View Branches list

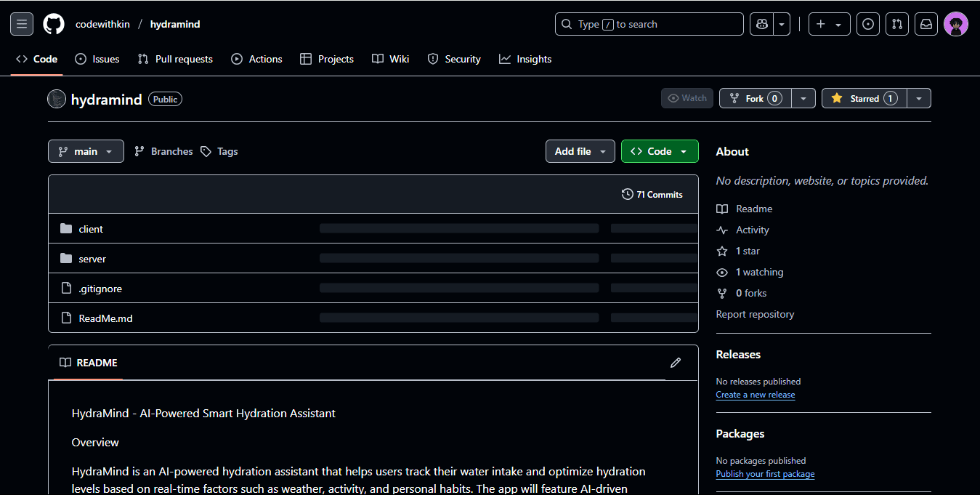164,151
